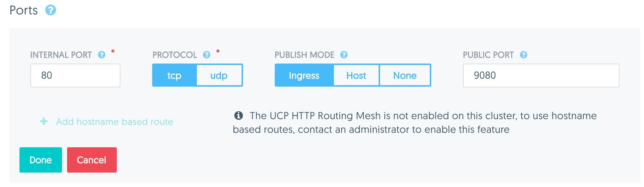
Task: Show help for Publish Mode
Action: click(344, 55)
